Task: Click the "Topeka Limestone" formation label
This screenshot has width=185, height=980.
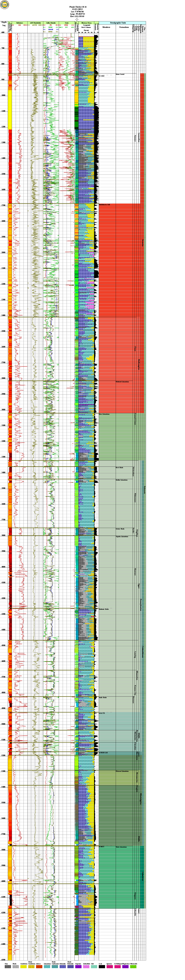Action: (122, 536)
